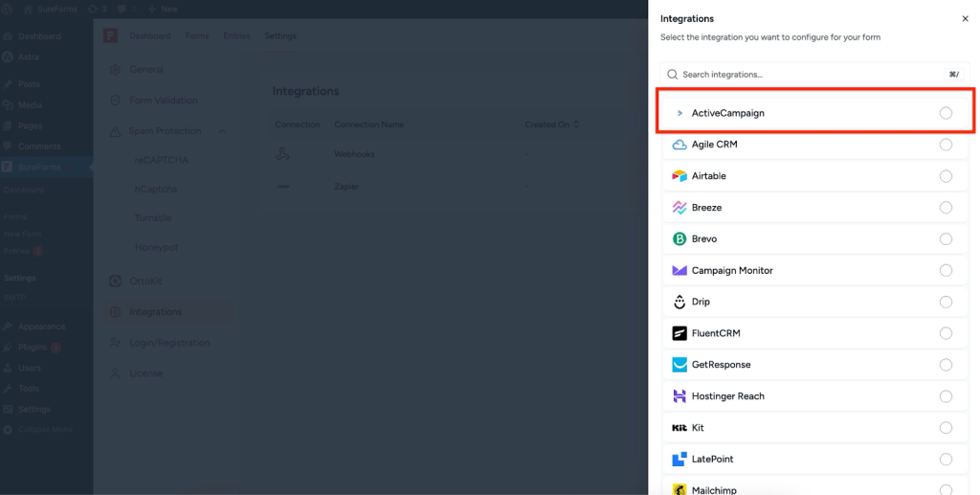Sort by Created On column arrows
The height and width of the screenshot is (495, 980).
coord(576,124)
